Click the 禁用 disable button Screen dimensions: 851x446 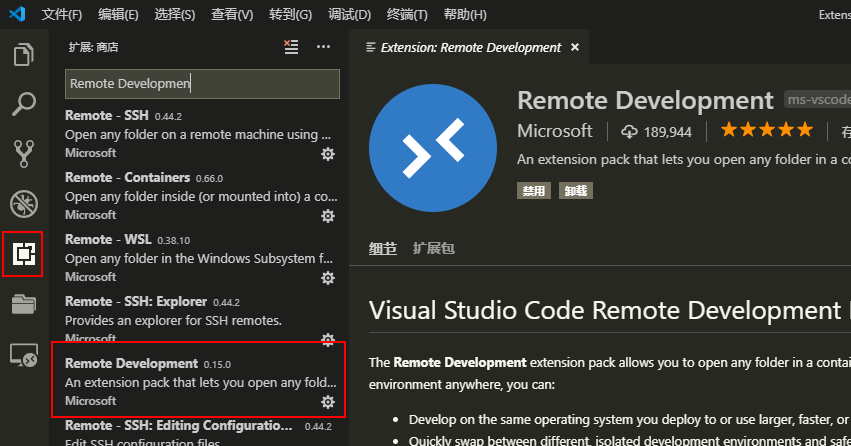(534, 190)
